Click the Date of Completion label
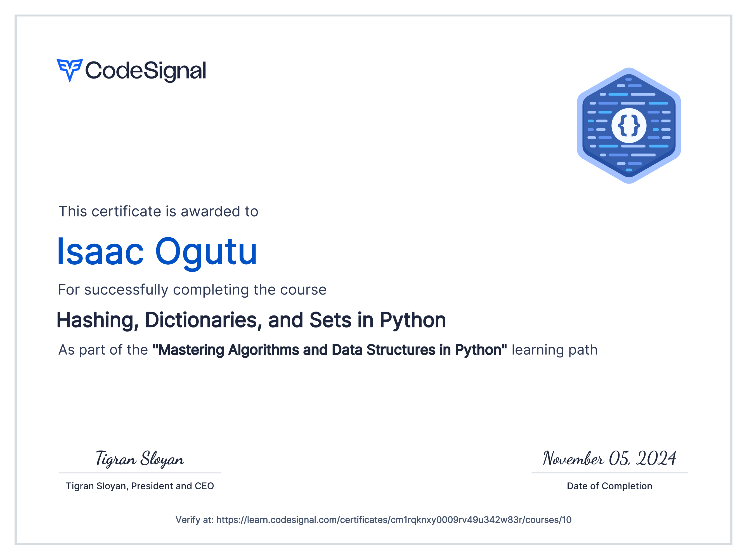This screenshot has height=560, width=747. (x=609, y=486)
